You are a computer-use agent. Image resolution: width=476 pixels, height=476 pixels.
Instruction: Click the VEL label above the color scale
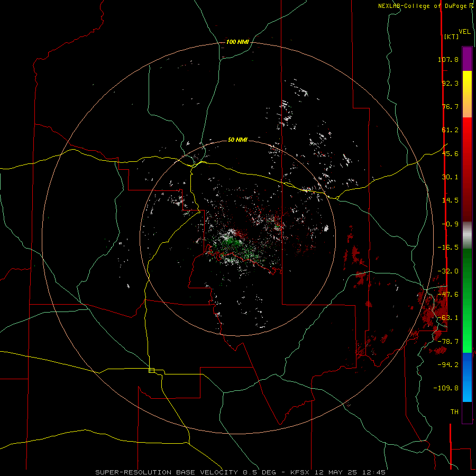click(x=464, y=32)
